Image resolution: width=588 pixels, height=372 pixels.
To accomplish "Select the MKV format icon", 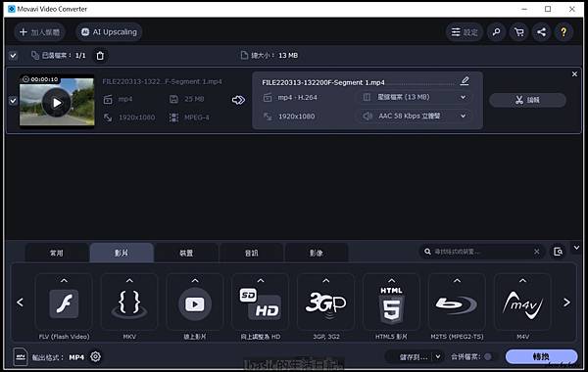I will tap(129, 303).
